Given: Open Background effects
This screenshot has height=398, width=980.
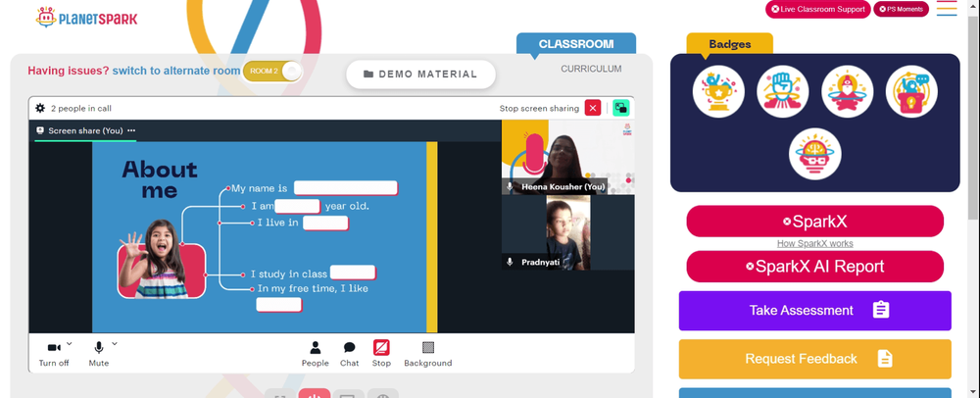Looking at the screenshot, I should [x=427, y=354].
